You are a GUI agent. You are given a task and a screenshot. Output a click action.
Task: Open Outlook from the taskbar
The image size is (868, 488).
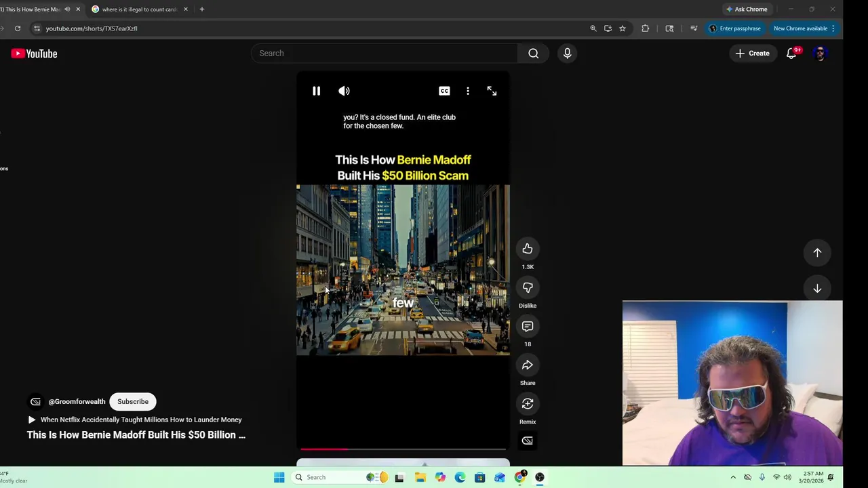pos(500,477)
